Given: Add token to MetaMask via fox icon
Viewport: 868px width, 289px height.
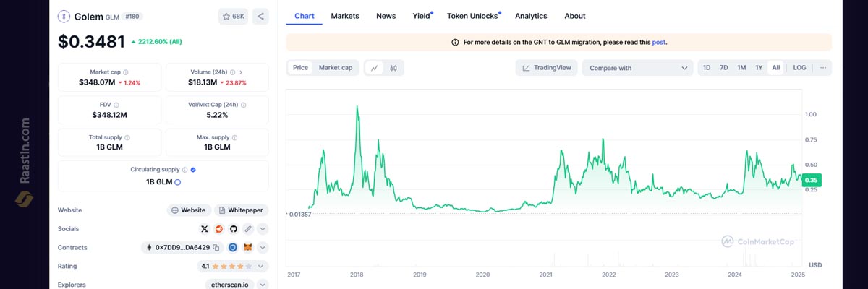Looking at the screenshot, I should click(248, 248).
